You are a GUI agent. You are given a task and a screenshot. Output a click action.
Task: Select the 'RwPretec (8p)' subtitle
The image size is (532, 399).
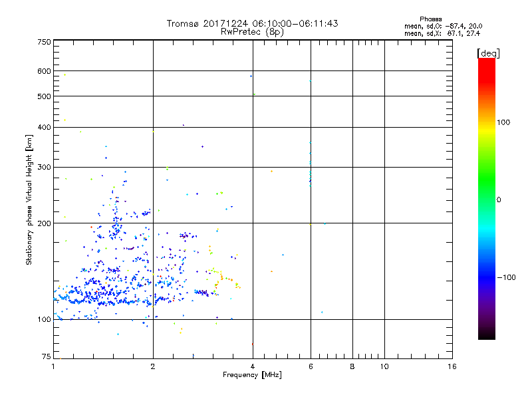[252, 32]
